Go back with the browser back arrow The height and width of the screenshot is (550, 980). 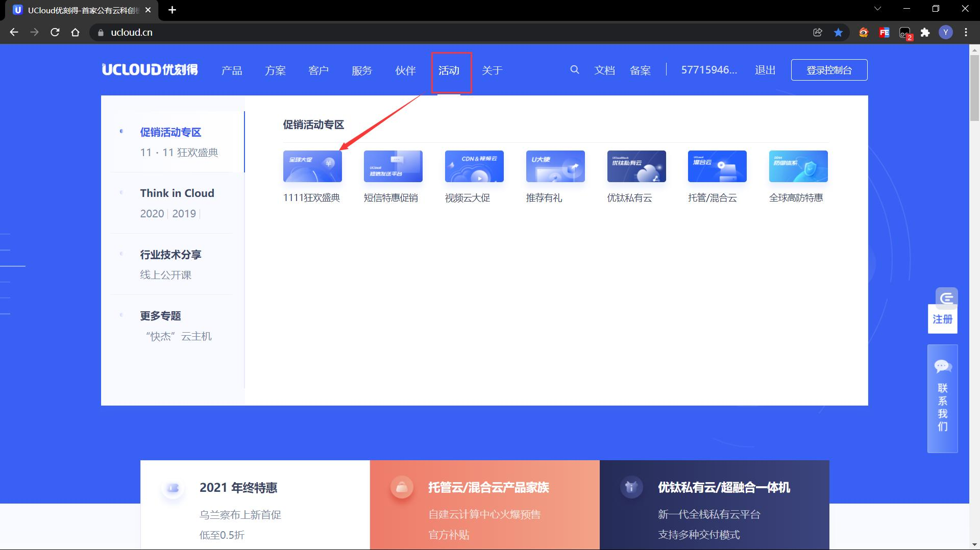14,32
